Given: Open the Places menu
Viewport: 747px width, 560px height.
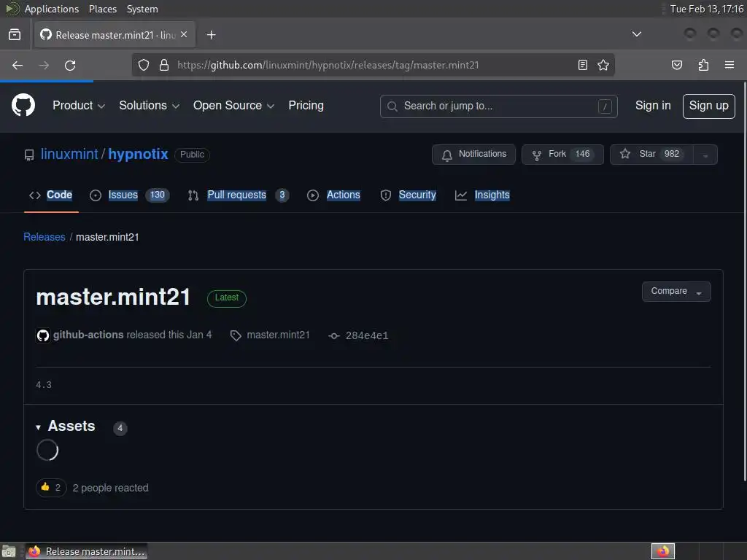Looking at the screenshot, I should 102,9.
